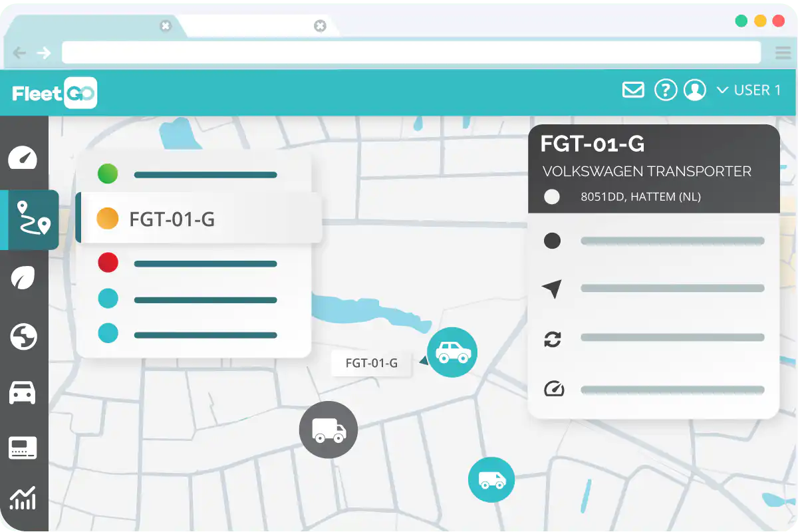Viewport: 798px width, 532px height.
Task: Open the dashboard speedometer sidebar icon
Action: 23,158
